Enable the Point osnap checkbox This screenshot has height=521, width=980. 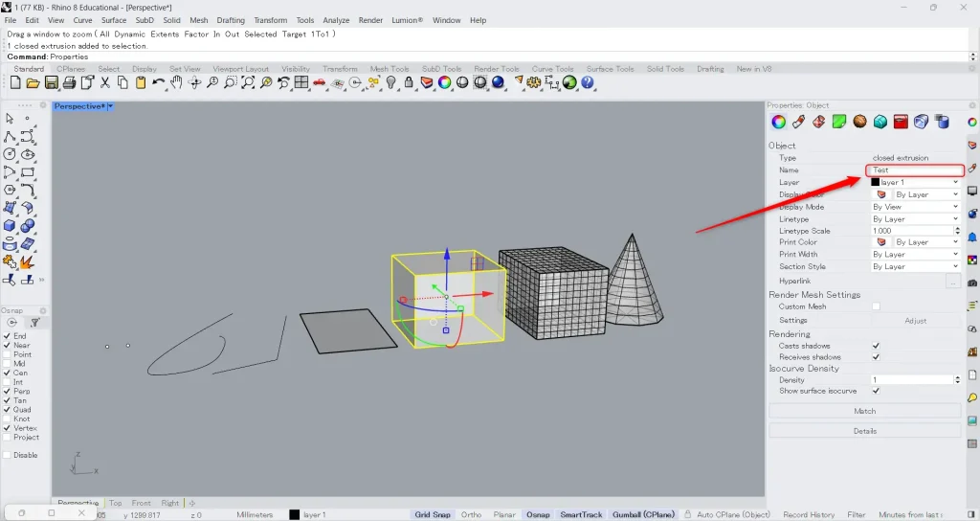[x=9, y=354]
